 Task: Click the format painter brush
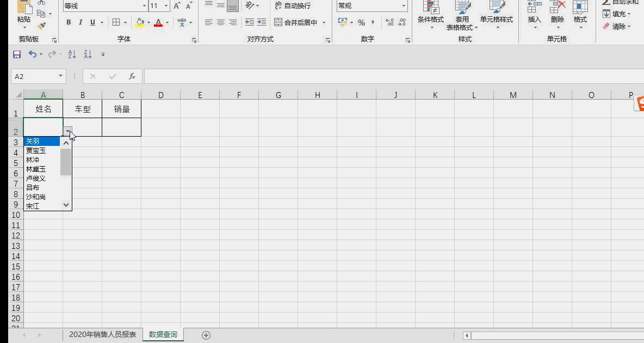pos(41,26)
